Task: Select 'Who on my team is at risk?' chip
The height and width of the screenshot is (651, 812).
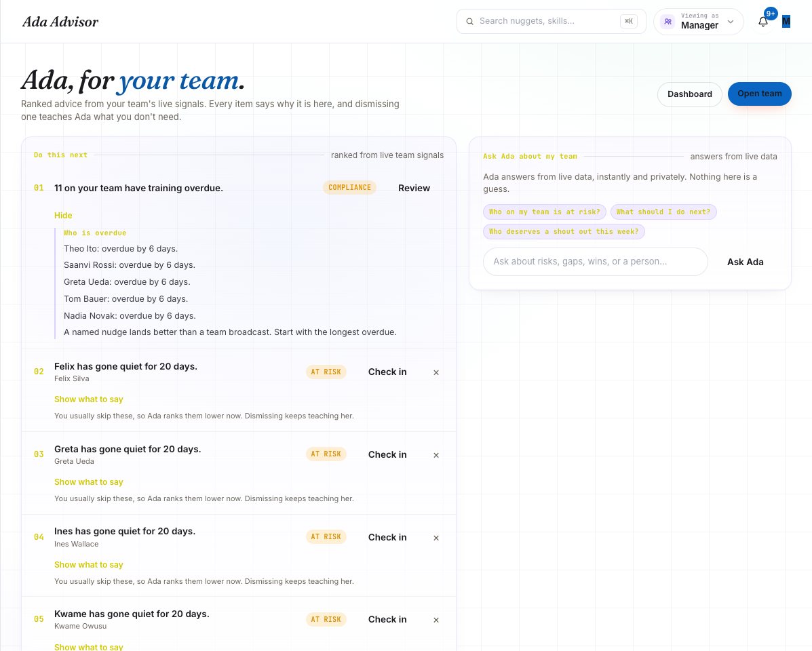Action: (544, 212)
